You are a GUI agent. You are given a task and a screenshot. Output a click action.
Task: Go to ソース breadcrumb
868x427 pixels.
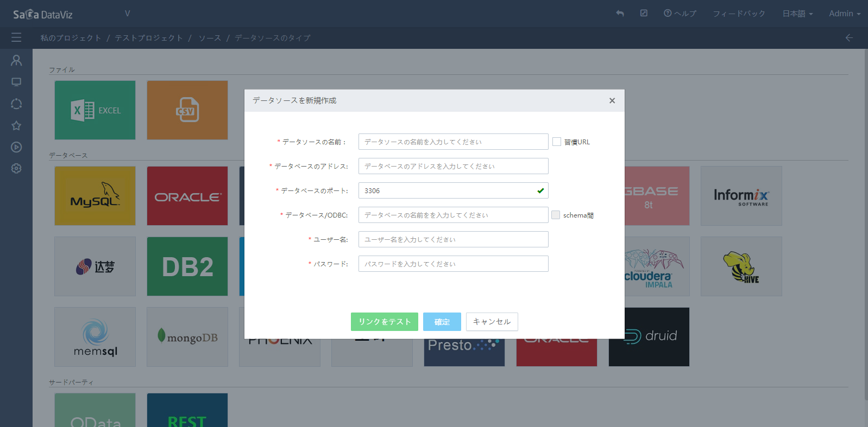(210, 37)
